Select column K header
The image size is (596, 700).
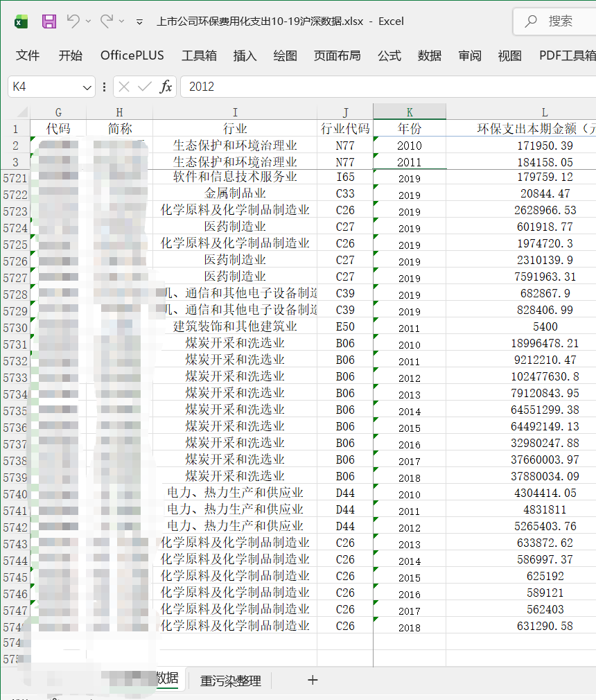coord(410,112)
